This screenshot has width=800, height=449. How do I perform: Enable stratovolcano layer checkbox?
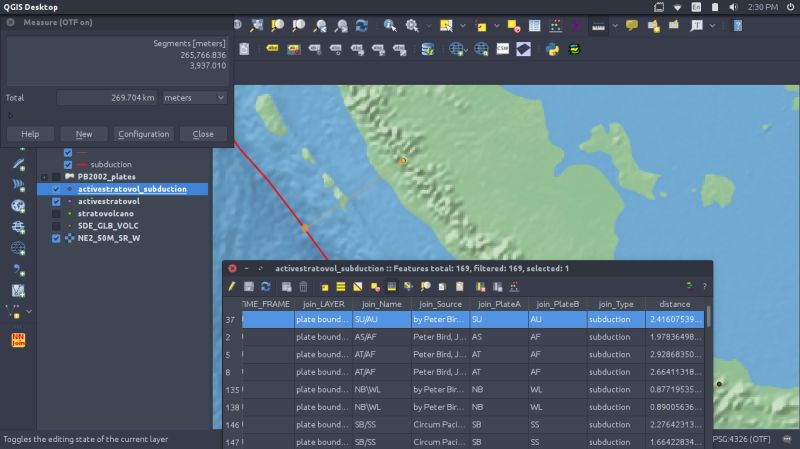(56, 213)
